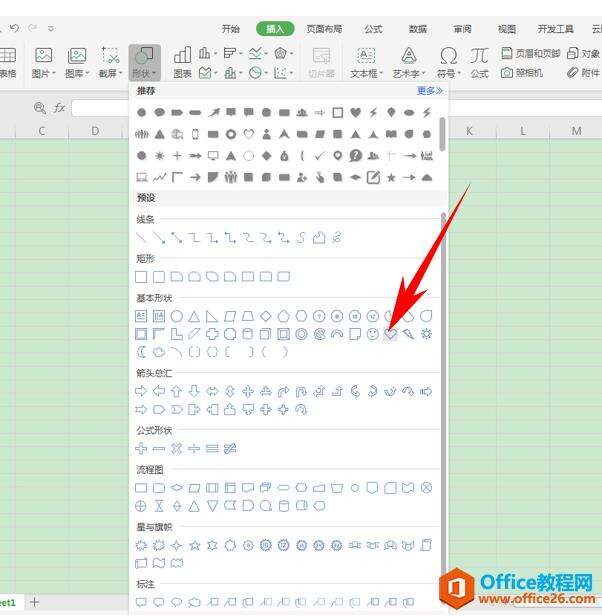Select the 插入 ribbon tab
This screenshot has width=602, height=616.
pyautogui.click(x=275, y=29)
